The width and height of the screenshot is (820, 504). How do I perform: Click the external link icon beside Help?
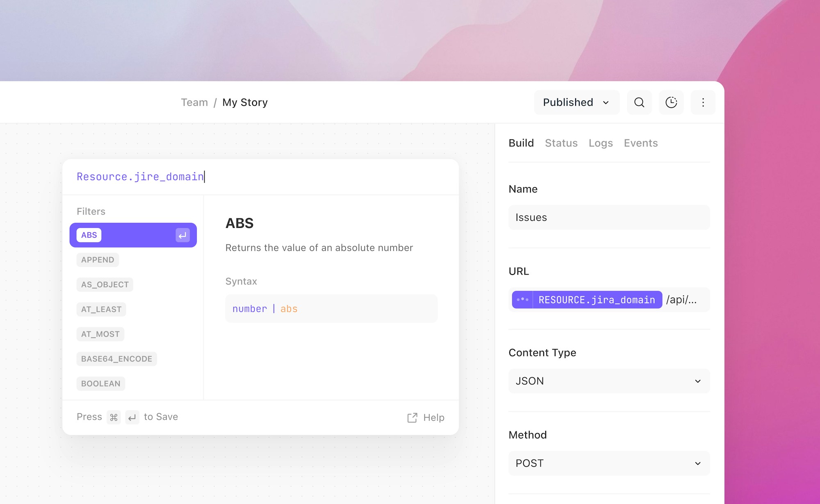pyautogui.click(x=412, y=418)
